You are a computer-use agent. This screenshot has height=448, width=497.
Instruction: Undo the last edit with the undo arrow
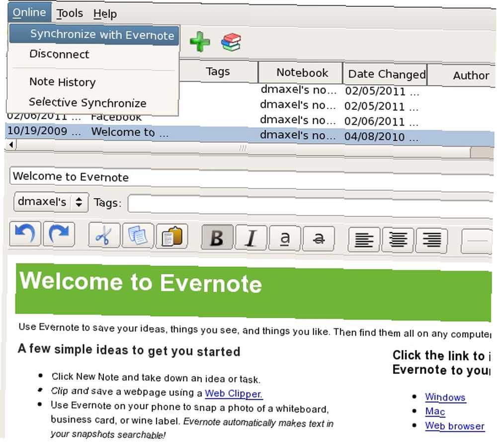click(x=25, y=234)
